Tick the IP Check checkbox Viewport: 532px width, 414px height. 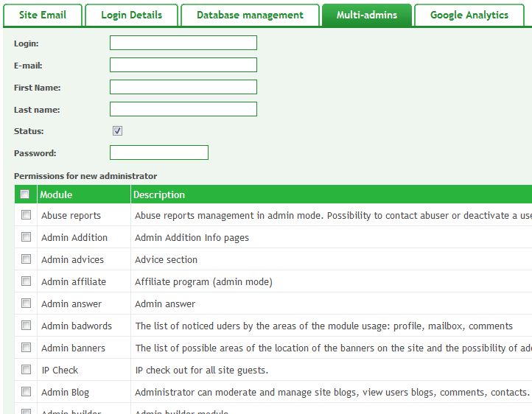[x=26, y=370]
